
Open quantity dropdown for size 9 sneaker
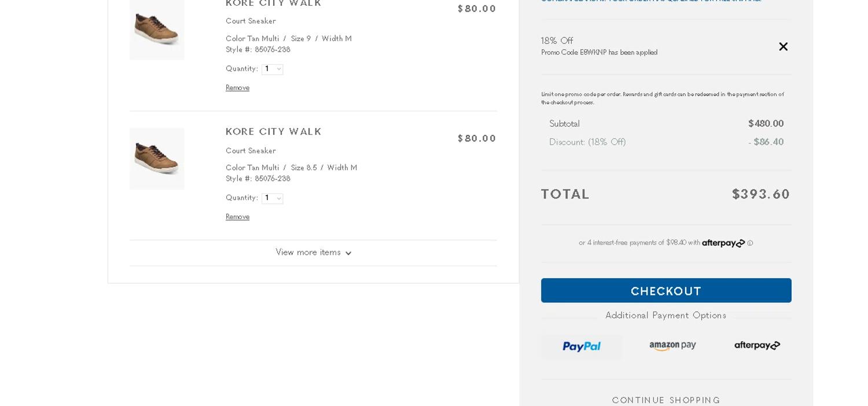[x=272, y=69]
